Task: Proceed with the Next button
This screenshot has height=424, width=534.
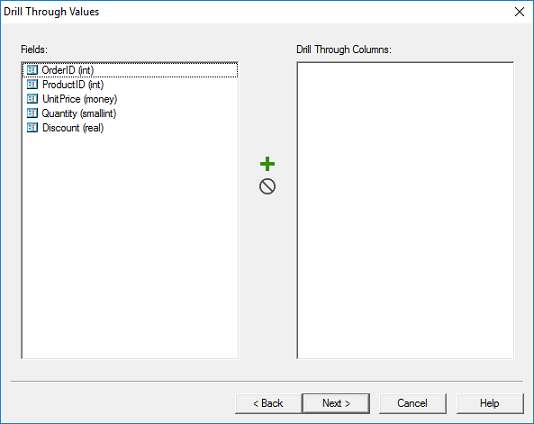Action: [336, 403]
